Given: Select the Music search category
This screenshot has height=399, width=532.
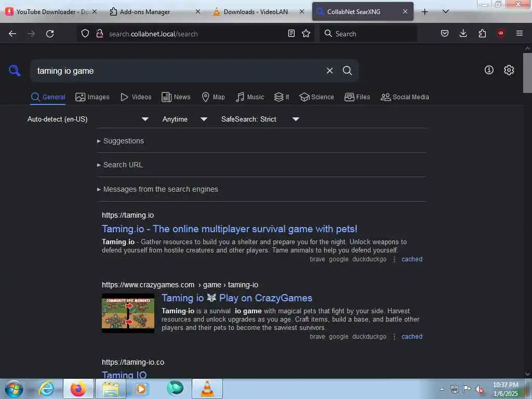Looking at the screenshot, I should click(x=250, y=97).
